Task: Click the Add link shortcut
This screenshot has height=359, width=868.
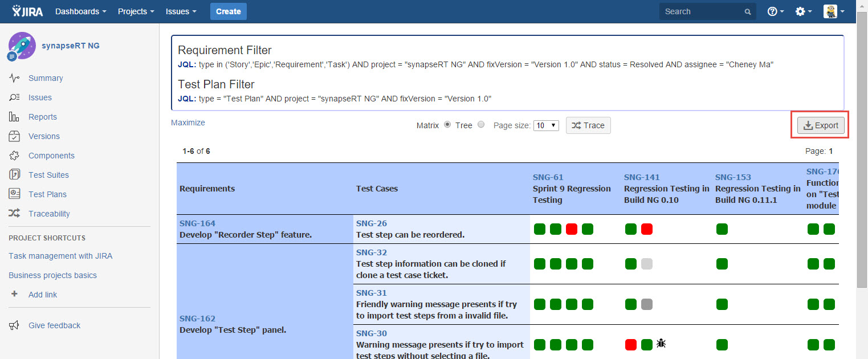Action: coord(43,295)
